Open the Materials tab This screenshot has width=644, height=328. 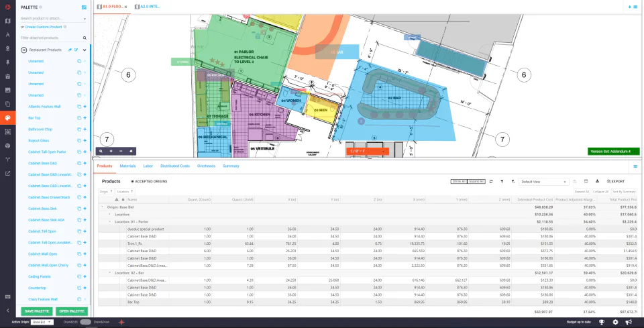(x=127, y=166)
